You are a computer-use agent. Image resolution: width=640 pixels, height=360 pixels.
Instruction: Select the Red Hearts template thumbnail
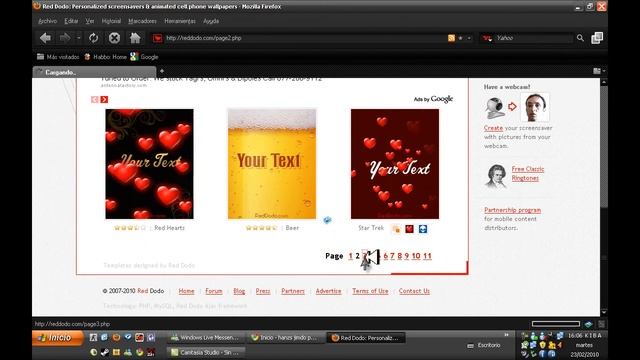149,164
